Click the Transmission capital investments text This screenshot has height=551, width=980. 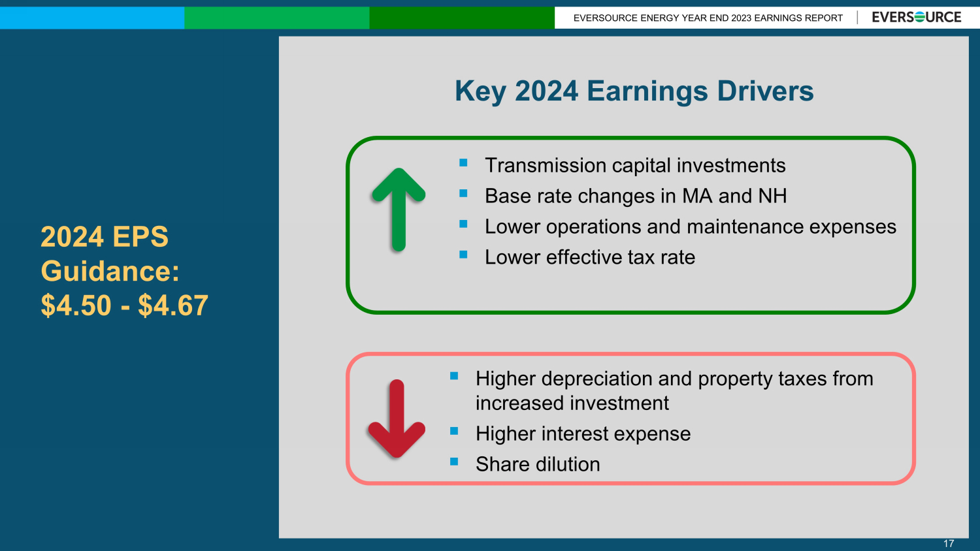click(x=634, y=165)
